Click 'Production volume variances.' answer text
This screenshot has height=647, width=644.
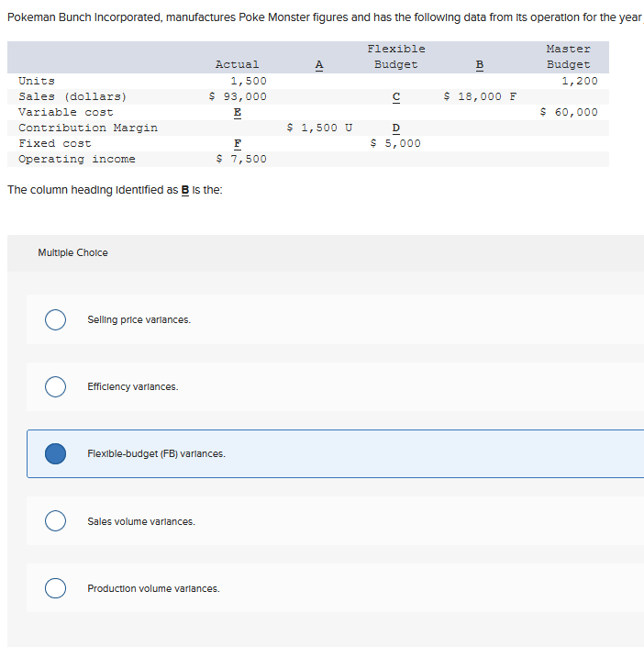[153, 588]
